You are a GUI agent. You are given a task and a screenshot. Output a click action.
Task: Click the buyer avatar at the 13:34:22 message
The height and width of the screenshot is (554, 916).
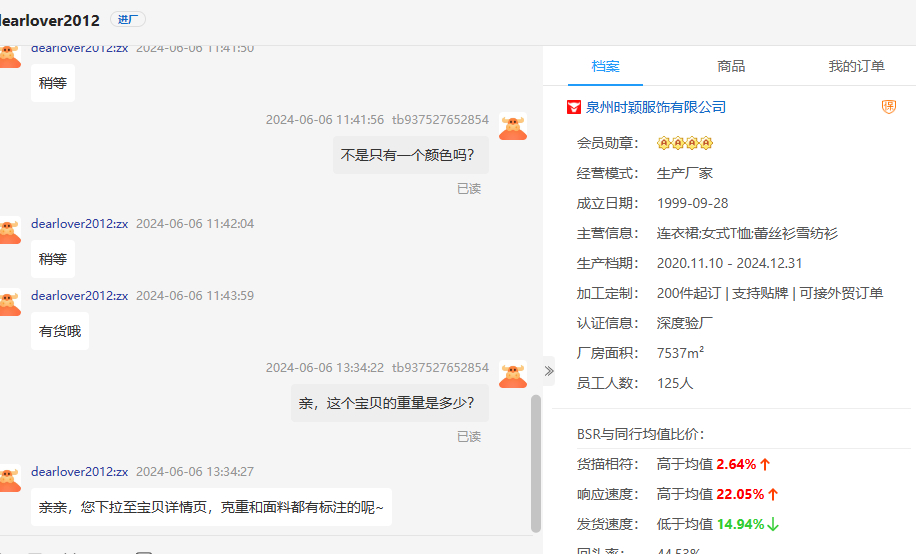513,376
